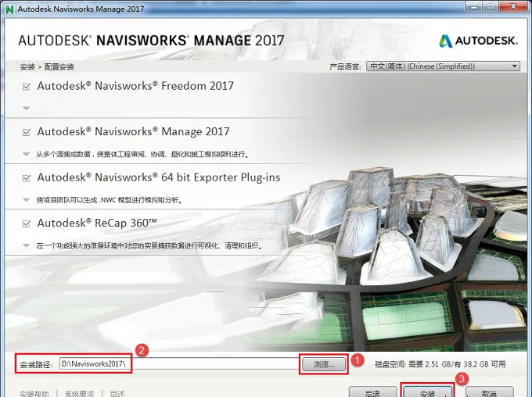
Task: Minimize the Navisworks installer window
Action: 474,6
